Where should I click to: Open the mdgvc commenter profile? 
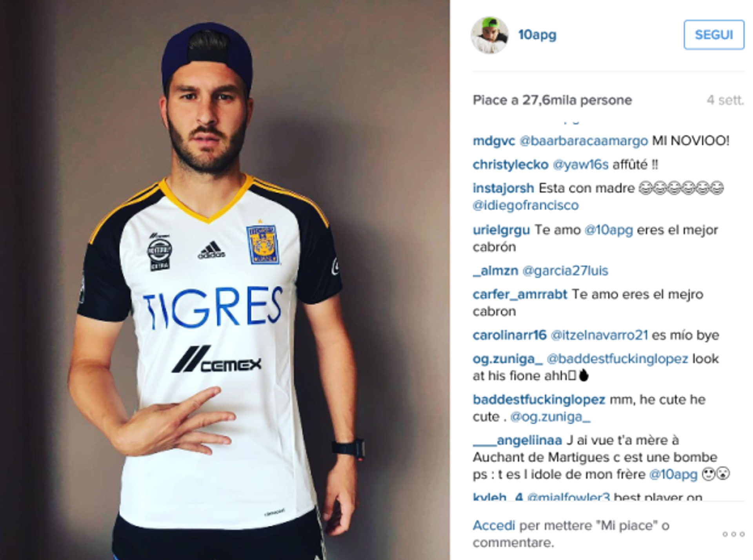tap(494, 141)
